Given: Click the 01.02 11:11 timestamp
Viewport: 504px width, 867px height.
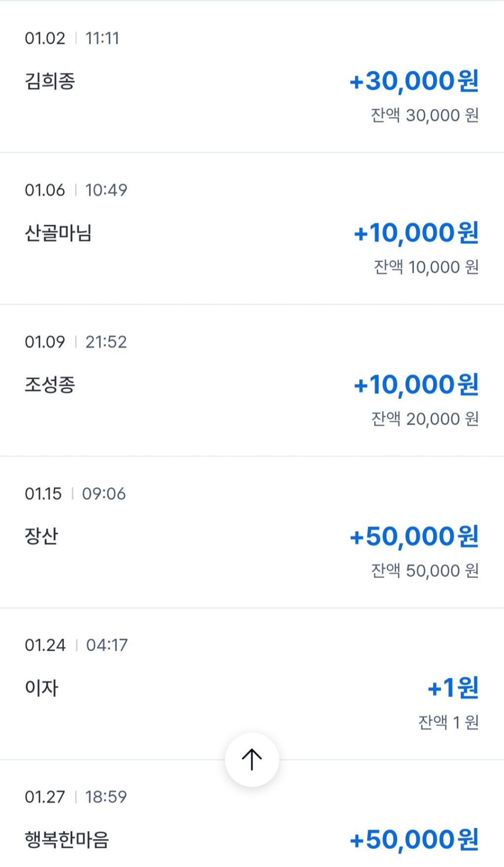Looking at the screenshot, I should pyautogui.click(x=72, y=38).
